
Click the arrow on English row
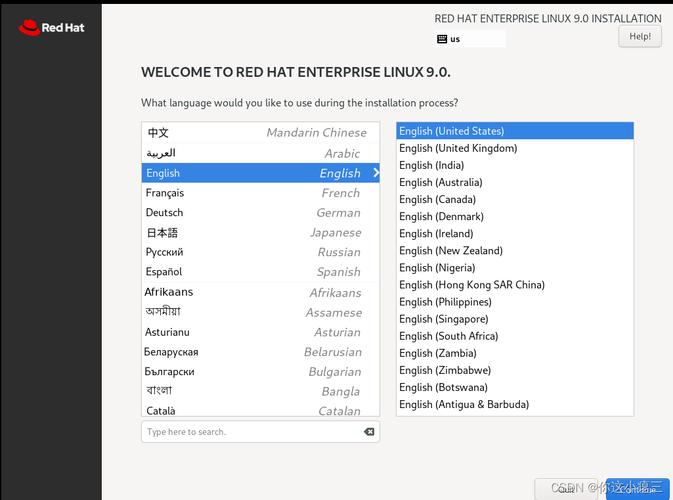(x=376, y=173)
